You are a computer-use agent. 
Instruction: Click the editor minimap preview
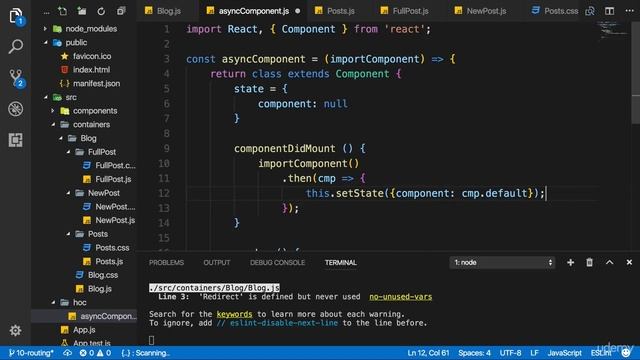(613, 31)
